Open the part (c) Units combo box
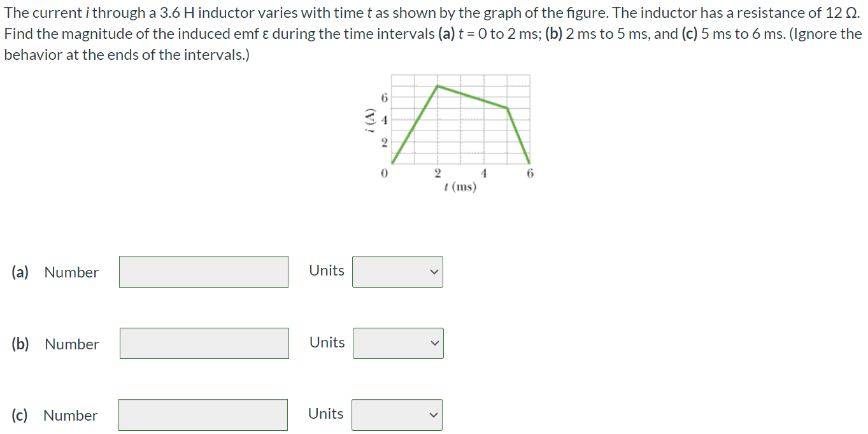The width and height of the screenshot is (868, 434). (397, 415)
